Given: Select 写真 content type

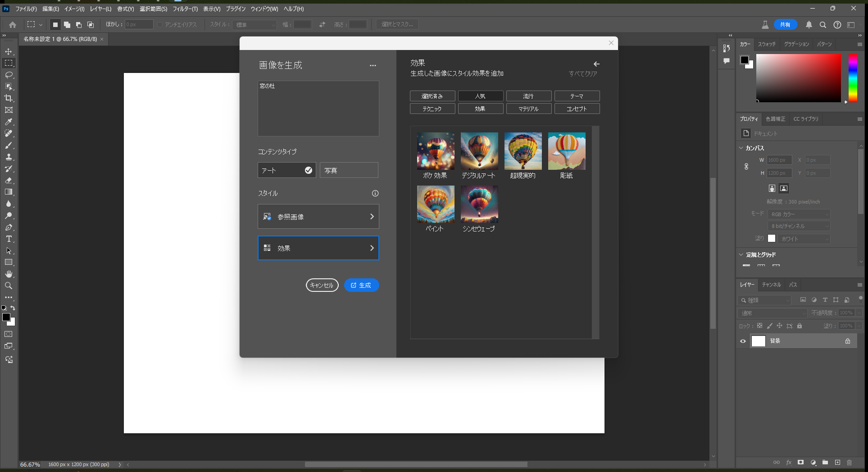Looking at the screenshot, I should pos(349,170).
